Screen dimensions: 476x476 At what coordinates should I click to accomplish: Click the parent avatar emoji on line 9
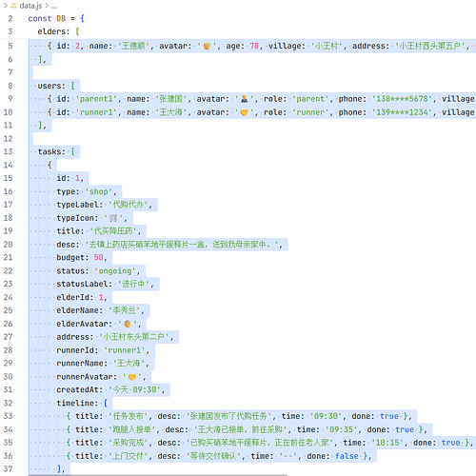click(x=245, y=99)
